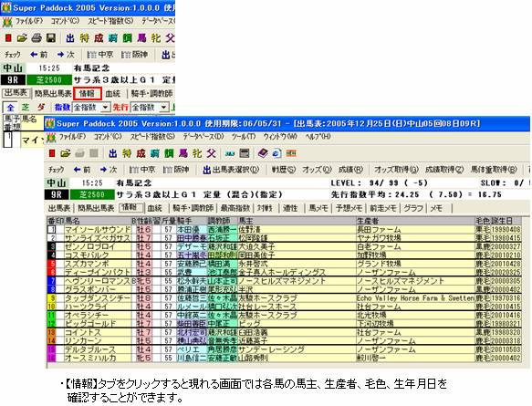
Task: Click the JRA logo icon in front toolbar
Action: point(230,153)
